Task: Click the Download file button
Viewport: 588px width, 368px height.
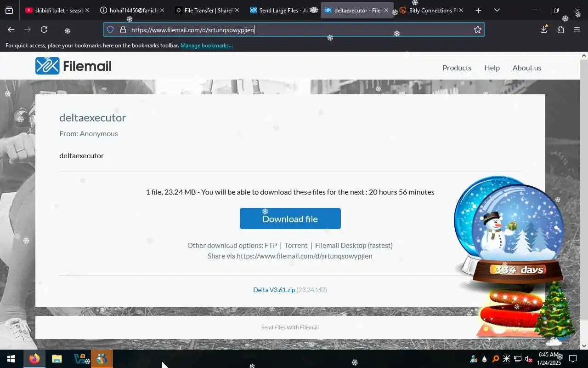Action: [x=290, y=218]
